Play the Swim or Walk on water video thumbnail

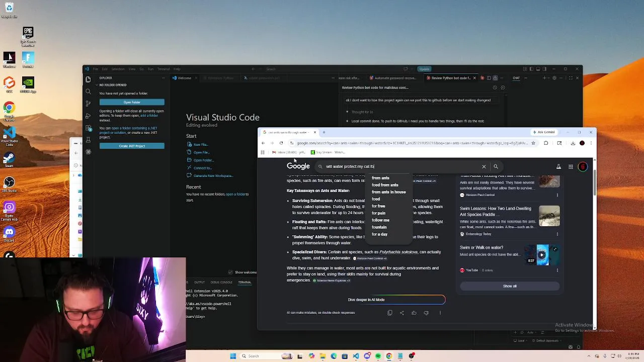pyautogui.click(x=542, y=255)
